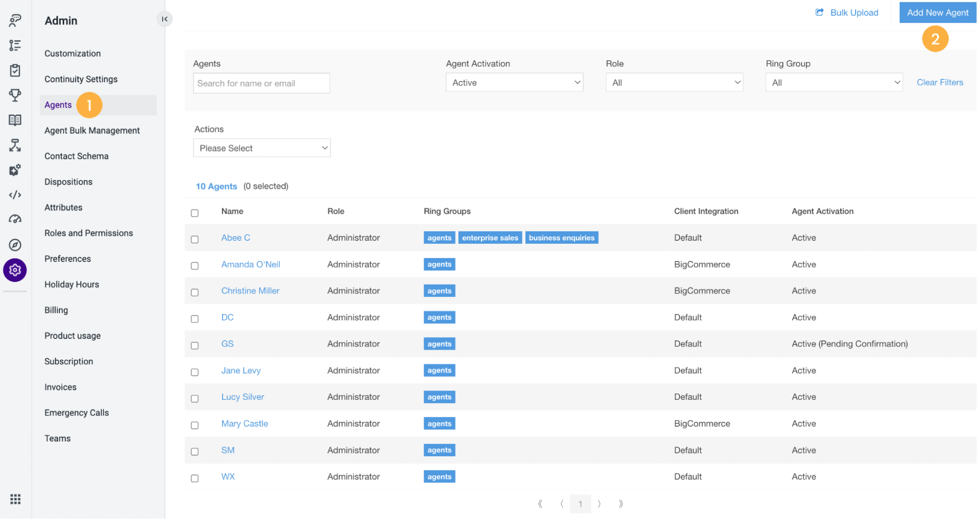Click the code brackets developer icon
This screenshot has height=519, width=980.
point(15,195)
